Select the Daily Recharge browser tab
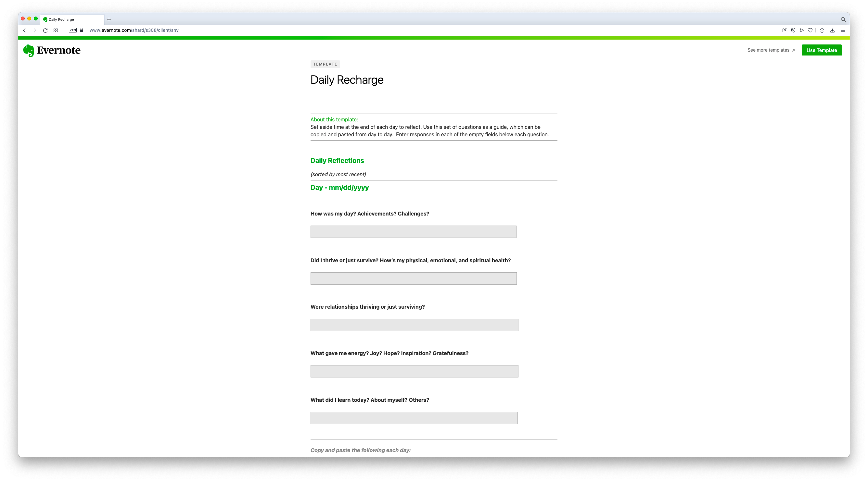Image resolution: width=868 pixels, height=481 pixels. click(72, 19)
